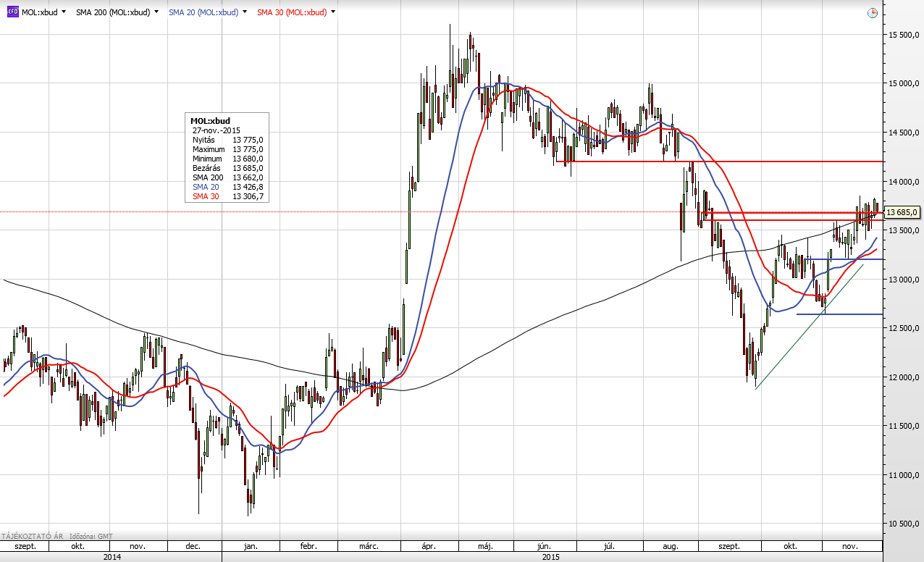Select the blue horizontal line near 13 200
924x562 pixels.
click(x=846, y=259)
